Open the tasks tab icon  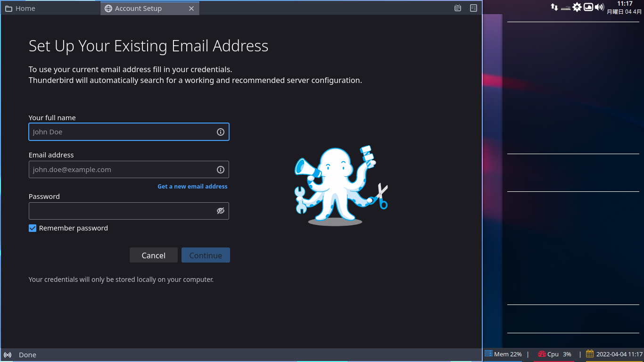pyautogui.click(x=473, y=8)
